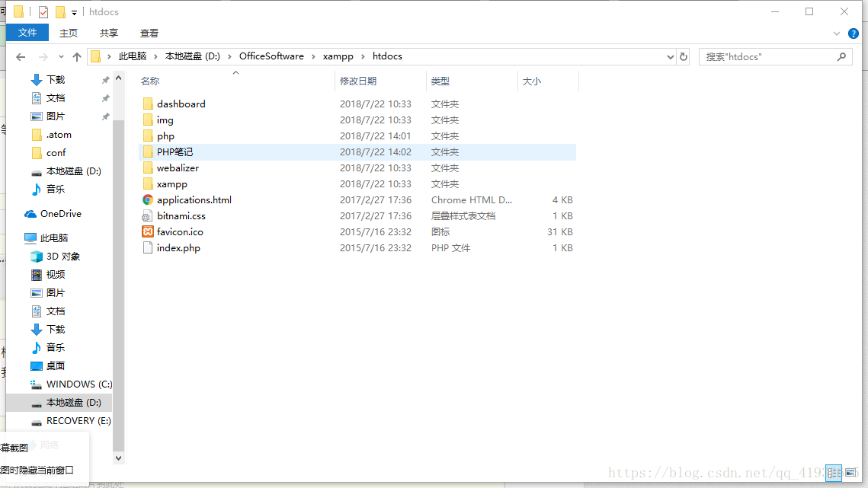
Task: Select the img folder icon
Action: coord(148,120)
